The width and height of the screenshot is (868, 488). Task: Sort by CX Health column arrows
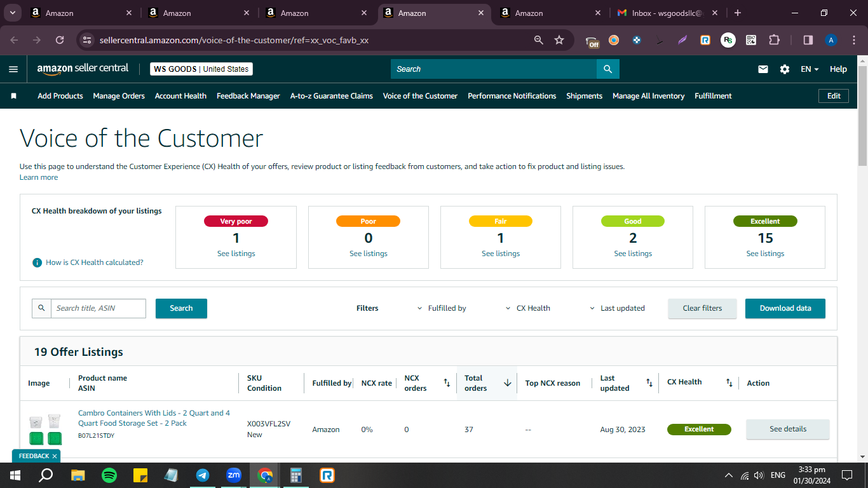click(729, 383)
